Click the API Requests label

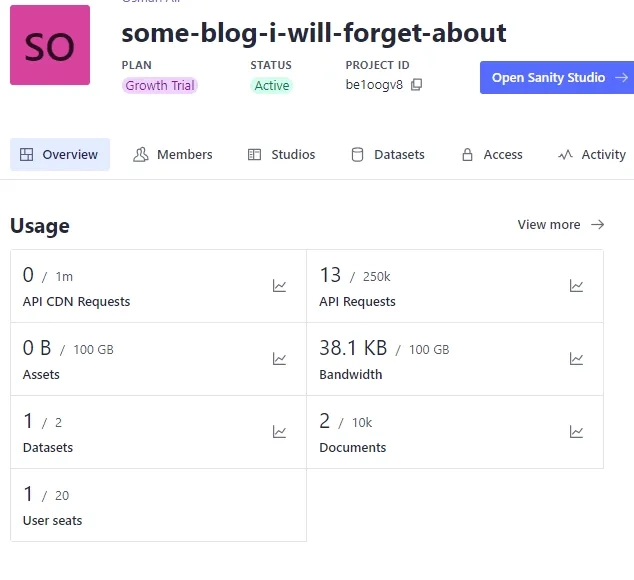(357, 302)
